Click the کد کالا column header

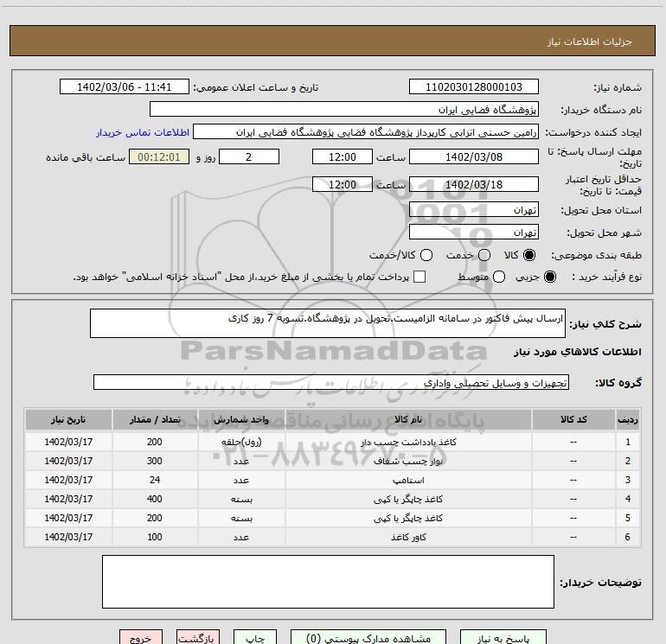coord(573,419)
